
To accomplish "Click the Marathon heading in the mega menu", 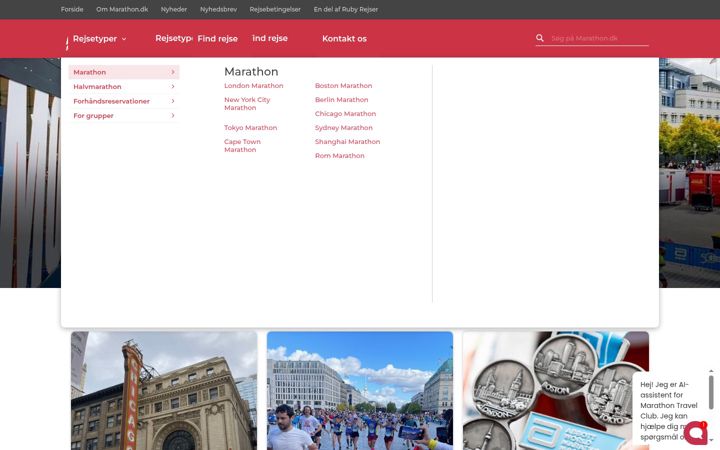I will tap(251, 72).
